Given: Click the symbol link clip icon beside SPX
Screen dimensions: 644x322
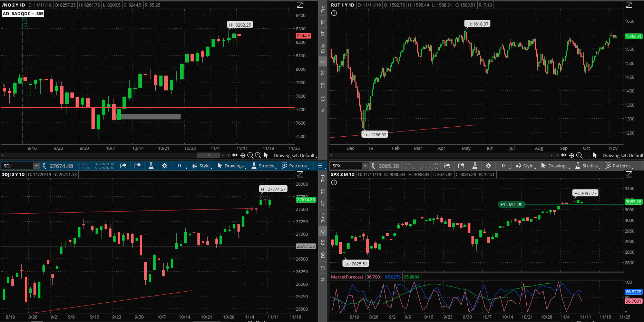Looking at the screenshot, I should pyautogui.click(x=373, y=166).
